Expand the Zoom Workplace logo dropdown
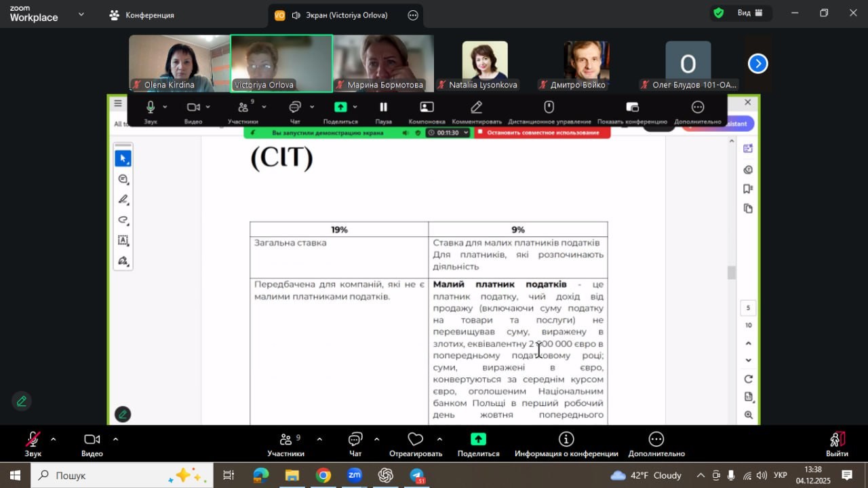 [x=82, y=14]
